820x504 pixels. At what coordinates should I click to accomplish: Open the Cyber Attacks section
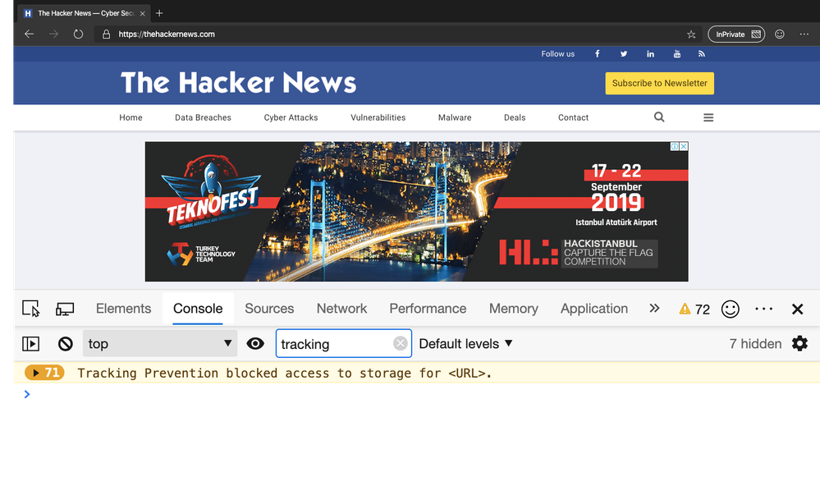291,117
